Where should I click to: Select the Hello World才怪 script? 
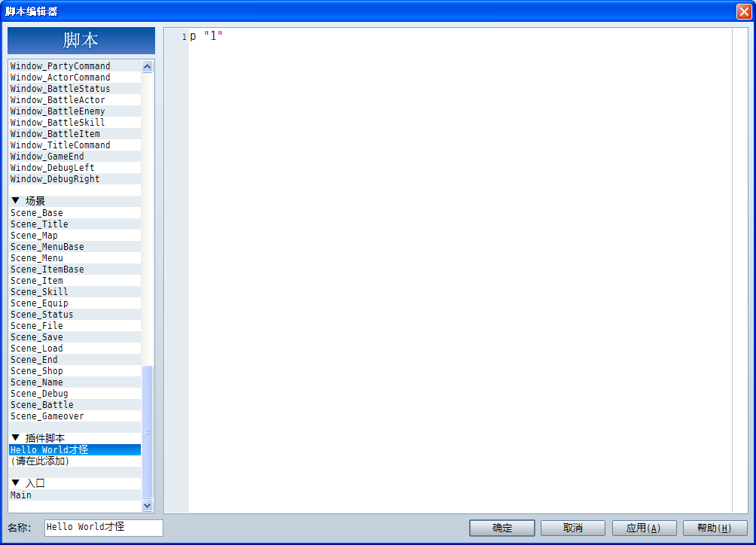[x=75, y=449]
